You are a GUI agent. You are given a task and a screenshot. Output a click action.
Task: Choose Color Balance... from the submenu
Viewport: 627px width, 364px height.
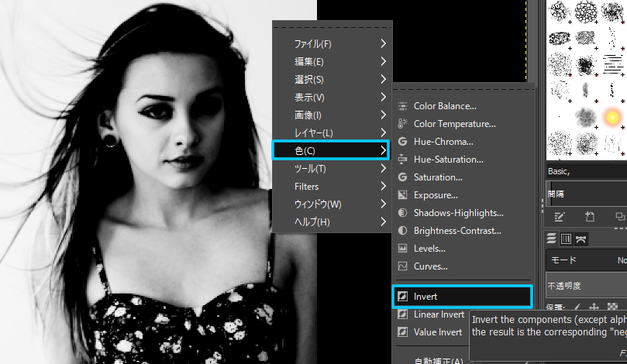click(x=463, y=106)
